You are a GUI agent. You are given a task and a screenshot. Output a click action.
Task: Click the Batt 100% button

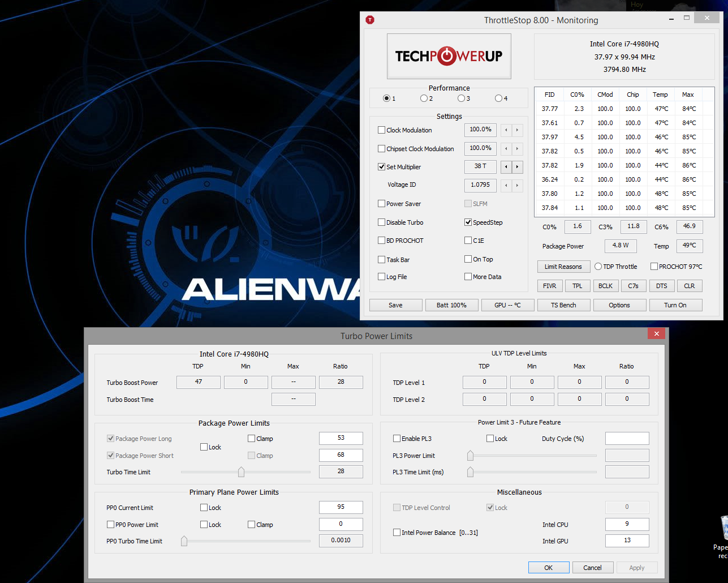(451, 305)
